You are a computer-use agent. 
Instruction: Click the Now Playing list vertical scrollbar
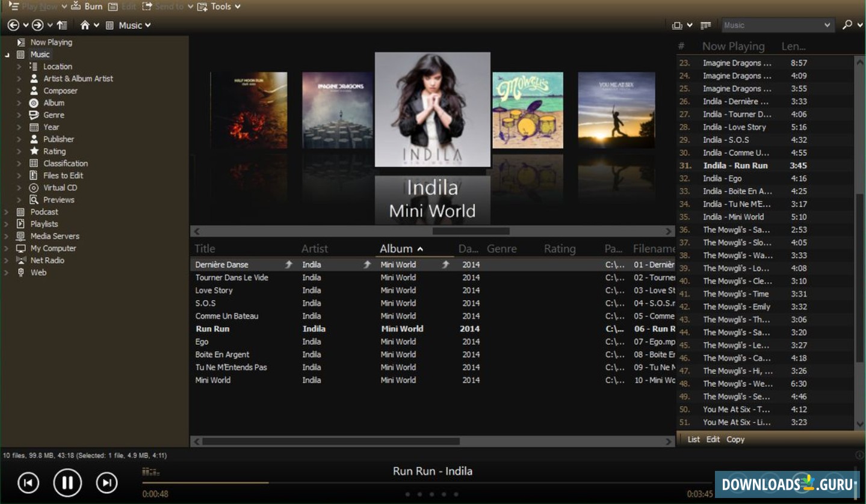860,242
